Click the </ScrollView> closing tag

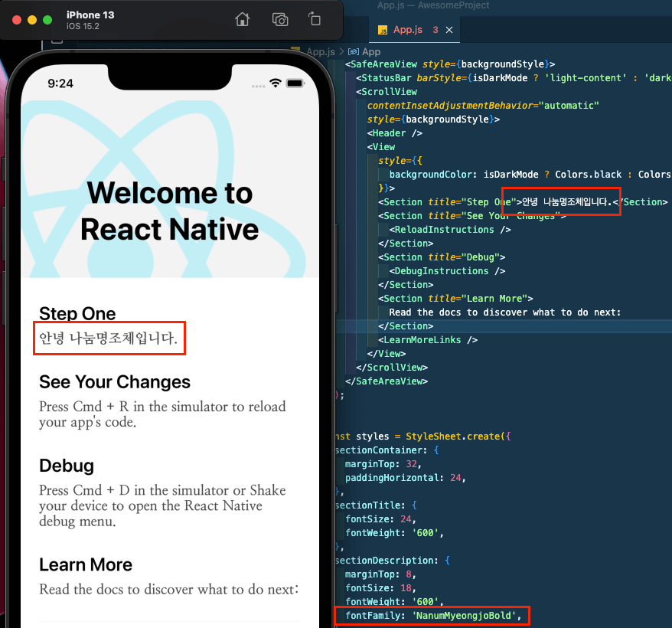tap(392, 368)
